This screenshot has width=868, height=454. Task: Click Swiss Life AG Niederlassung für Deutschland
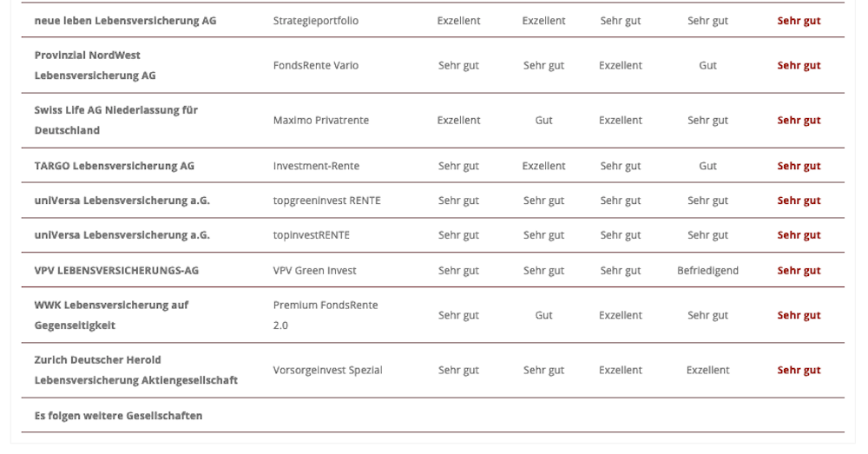click(115, 120)
